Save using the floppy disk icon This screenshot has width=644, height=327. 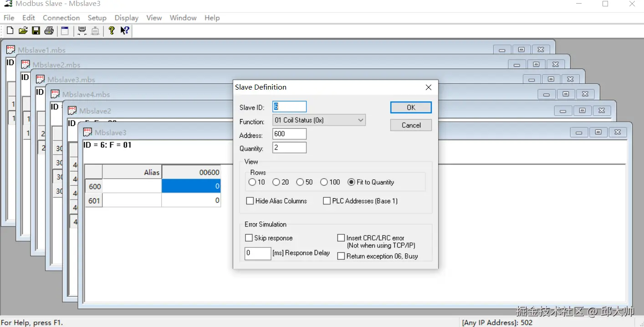[36, 30]
